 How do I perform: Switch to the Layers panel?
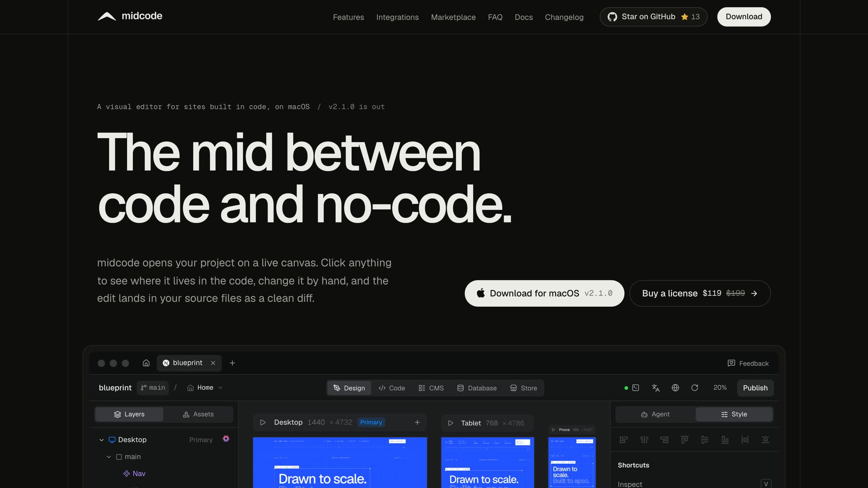coord(129,414)
